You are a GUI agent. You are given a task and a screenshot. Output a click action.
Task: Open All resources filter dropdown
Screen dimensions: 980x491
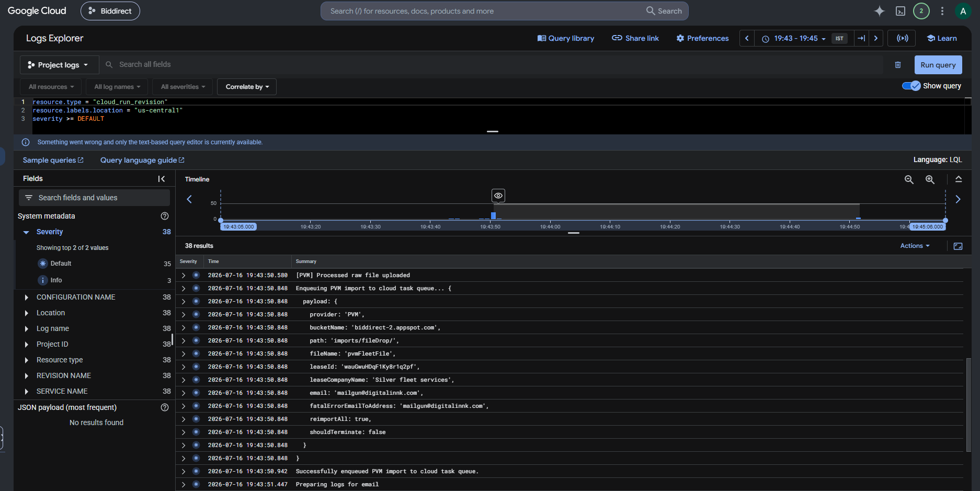click(x=51, y=87)
